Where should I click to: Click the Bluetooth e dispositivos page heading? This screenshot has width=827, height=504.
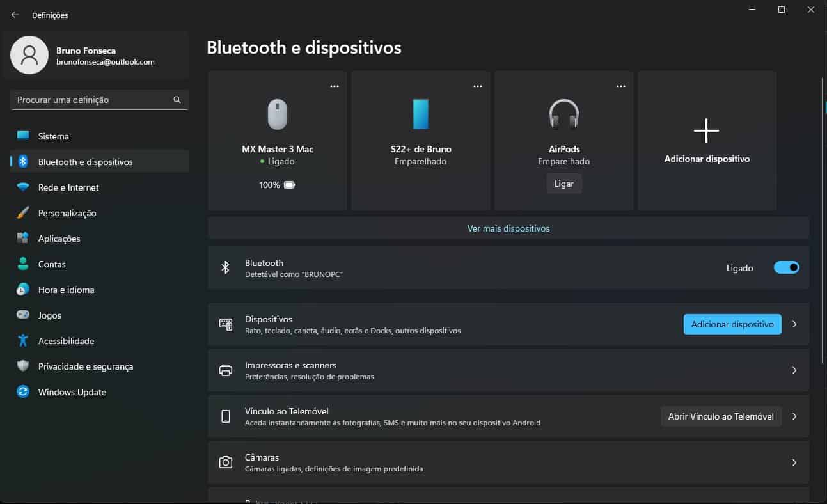pyautogui.click(x=304, y=47)
